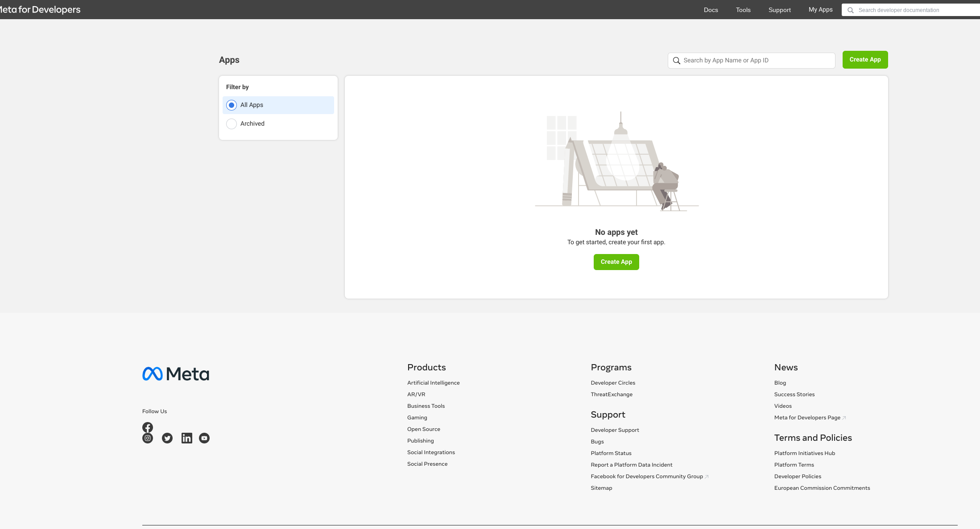Focus the Search by App Name field
980x529 pixels.
[756, 61]
